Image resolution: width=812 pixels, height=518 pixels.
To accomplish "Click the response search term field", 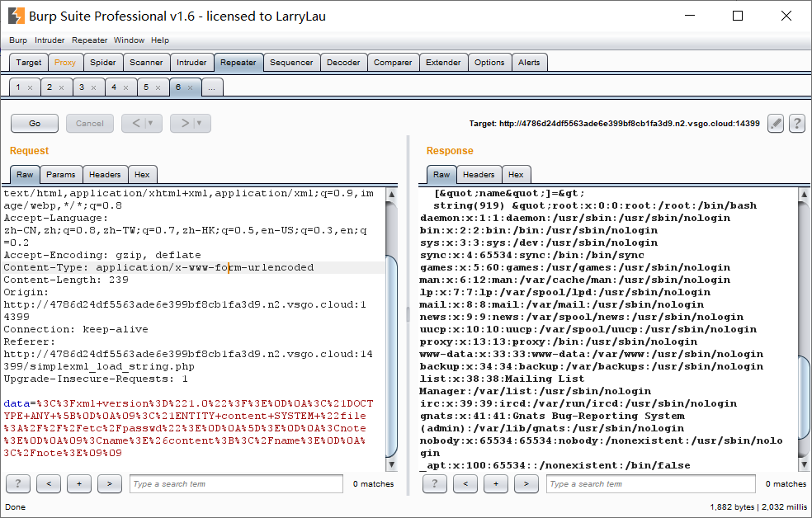I will coord(651,484).
